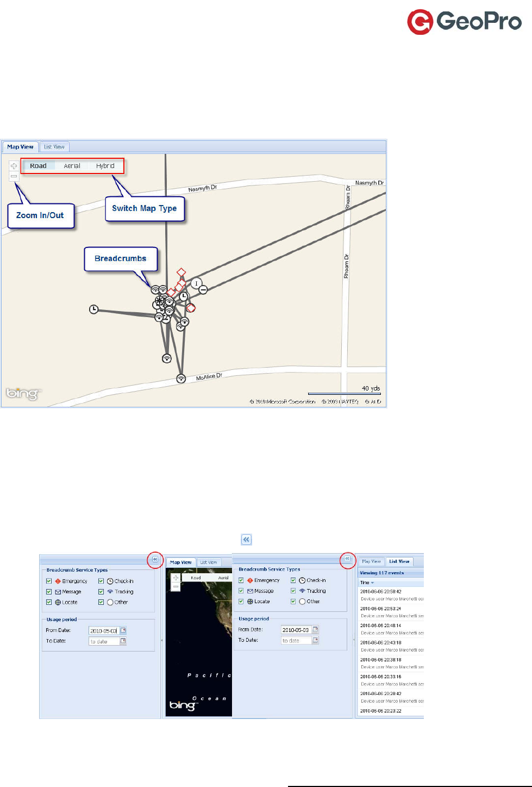Click the active List View tab above events
This screenshot has height=787, width=532.
coord(399,561)
